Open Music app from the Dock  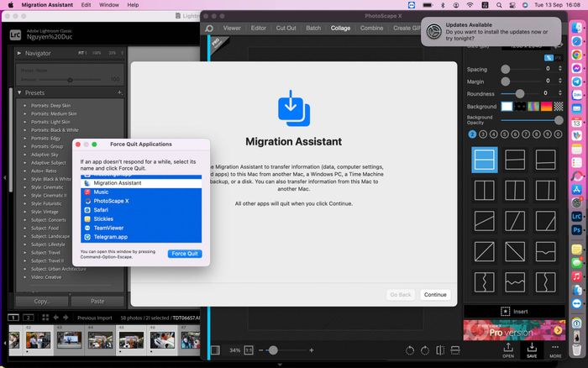click(x=576, y=277)
